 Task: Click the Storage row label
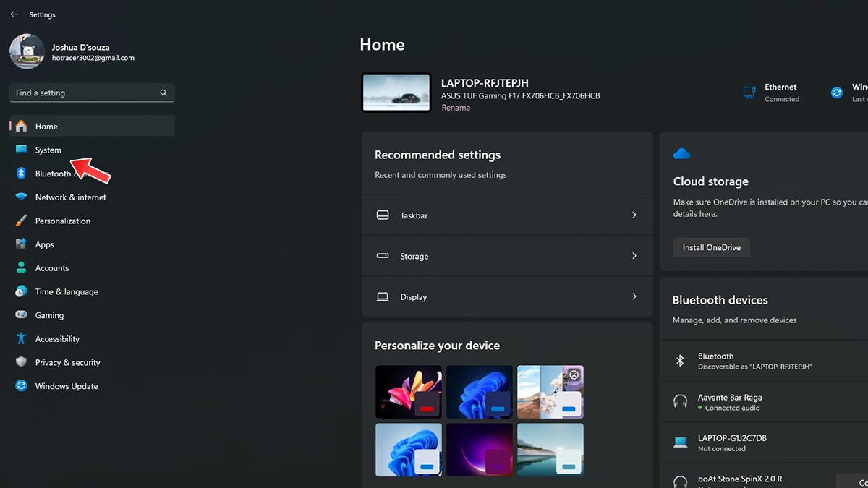pos(414,257)
